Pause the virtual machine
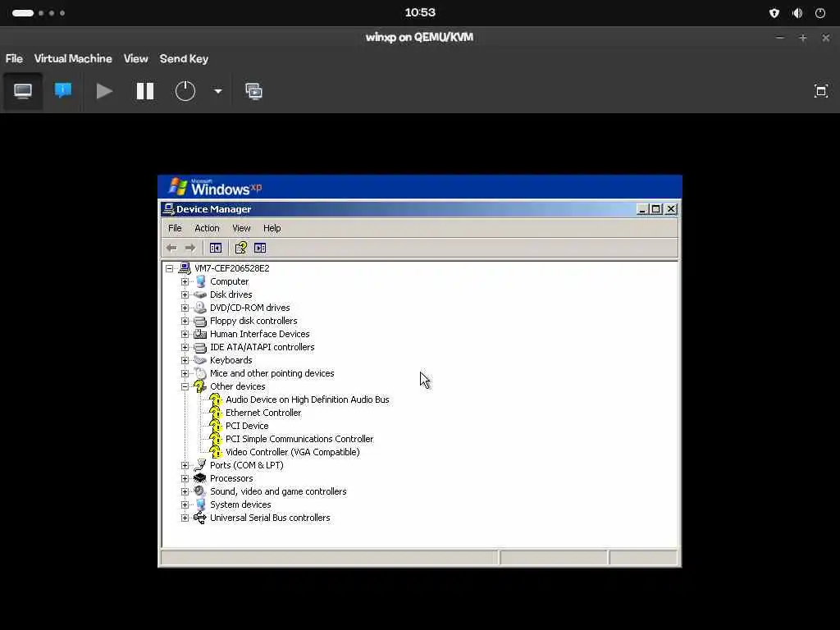Viewport: 840px width, 630px height. (144, 91)
